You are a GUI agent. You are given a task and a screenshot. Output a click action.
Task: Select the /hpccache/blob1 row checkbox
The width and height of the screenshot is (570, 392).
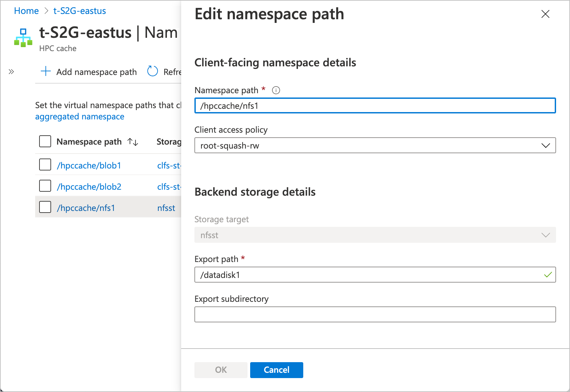tap(45, 165)
